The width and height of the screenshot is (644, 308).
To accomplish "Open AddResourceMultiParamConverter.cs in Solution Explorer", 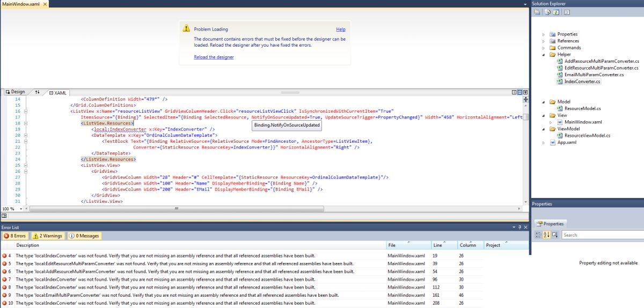I will [602, 61].
